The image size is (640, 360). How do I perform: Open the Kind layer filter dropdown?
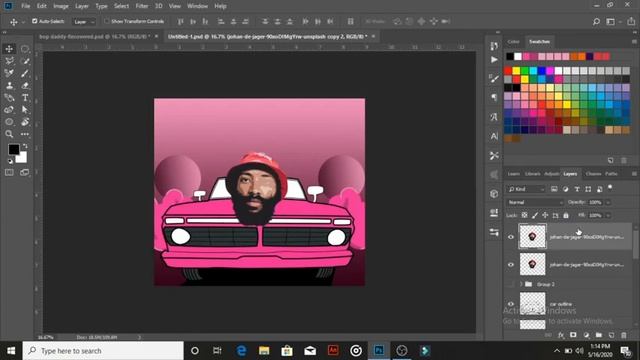pos(526,189)
